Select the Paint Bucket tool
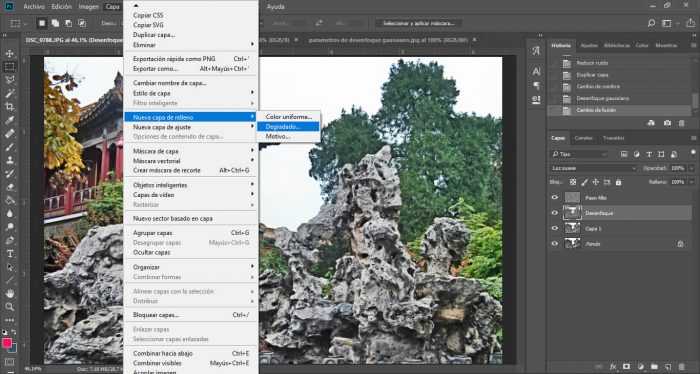700x374 pixels. click(9, 200)
